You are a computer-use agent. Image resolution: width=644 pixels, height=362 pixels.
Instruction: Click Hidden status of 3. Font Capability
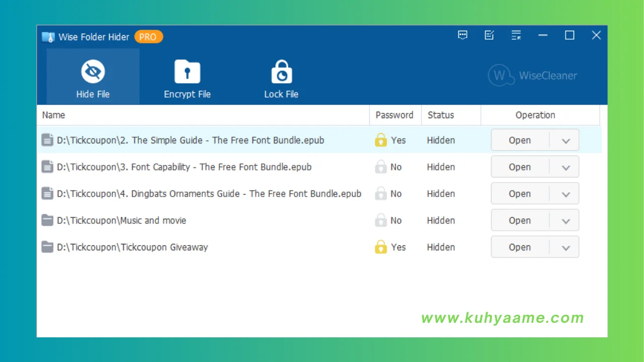[441, 167]
